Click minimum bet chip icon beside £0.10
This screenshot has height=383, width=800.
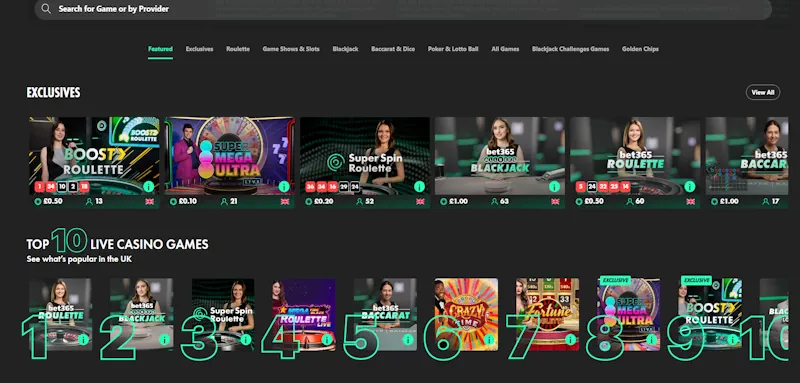point(173,201)
